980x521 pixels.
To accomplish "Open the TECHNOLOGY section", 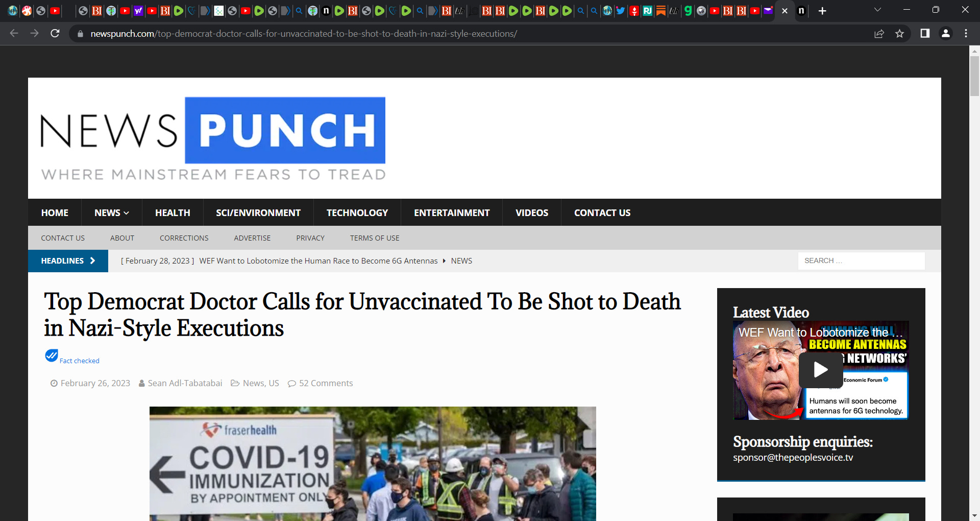I will pos(357,212).
